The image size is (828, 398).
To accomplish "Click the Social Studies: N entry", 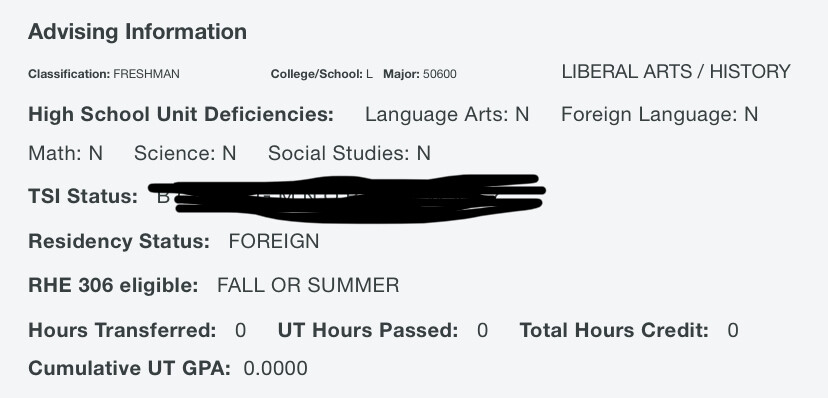I will click(x=350, y=153).
